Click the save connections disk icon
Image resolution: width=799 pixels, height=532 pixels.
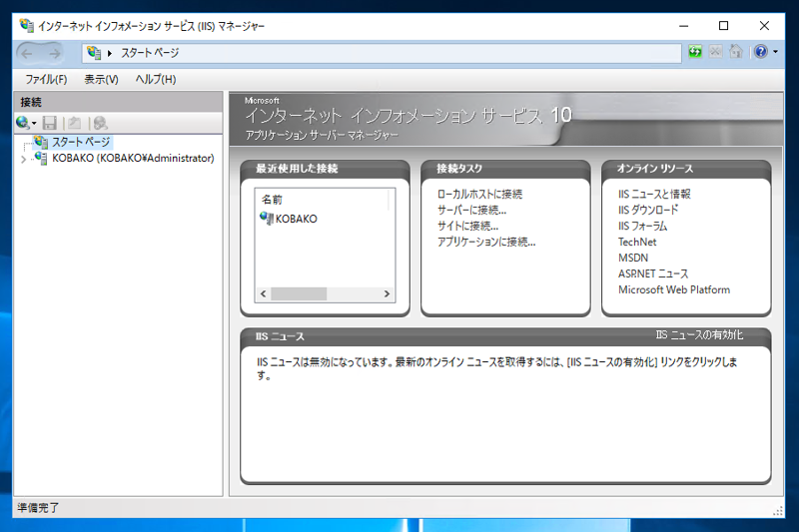coord(49,123)
